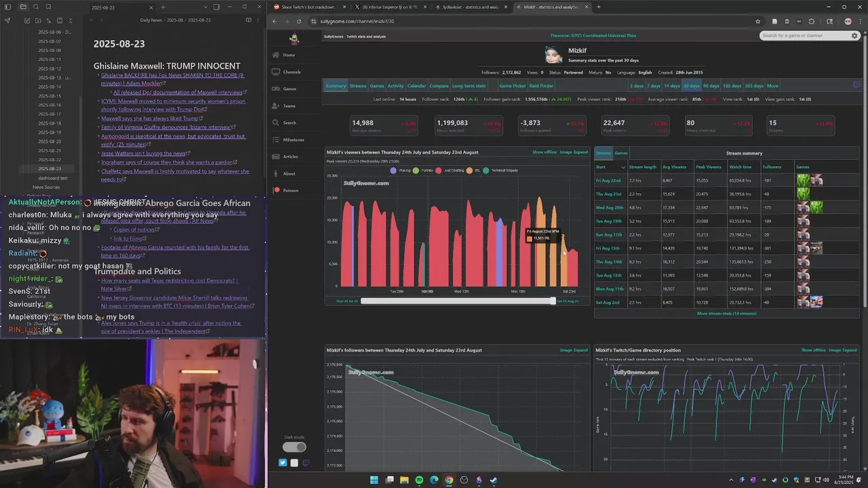Click Daily News breadcrumb in Obsidian
Screen dimensions: 868x488
[x=151, y=20]
